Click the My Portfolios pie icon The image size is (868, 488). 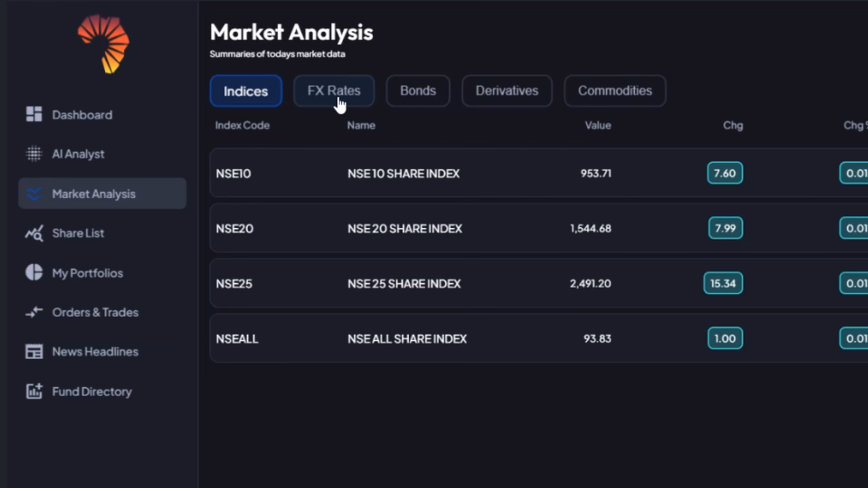click(34, 272)
